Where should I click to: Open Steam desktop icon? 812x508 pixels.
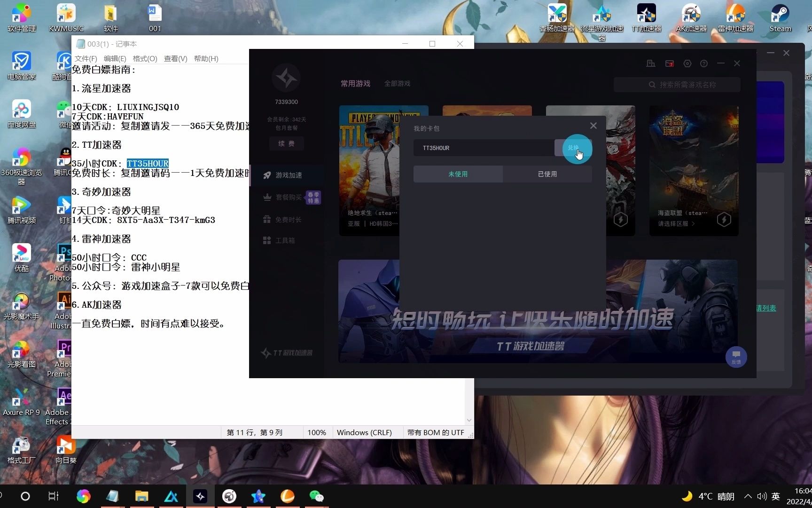pyautogui.click(x=781, y=18)
